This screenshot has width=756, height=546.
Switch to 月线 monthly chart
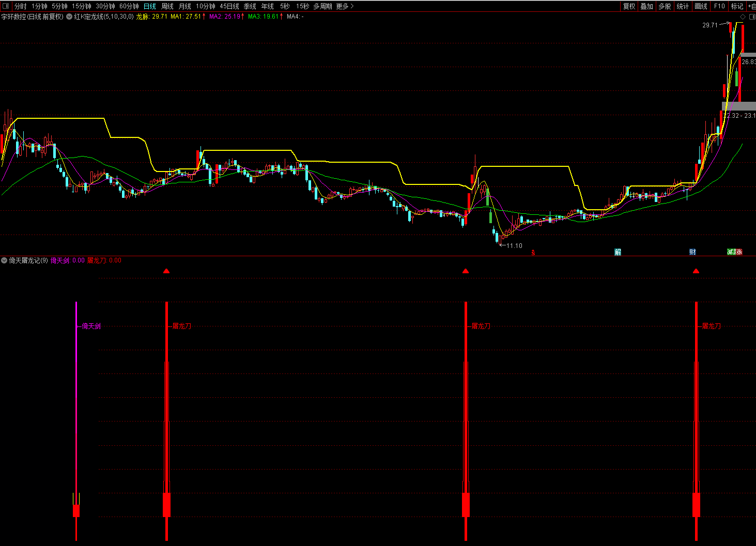click(185, 6)
